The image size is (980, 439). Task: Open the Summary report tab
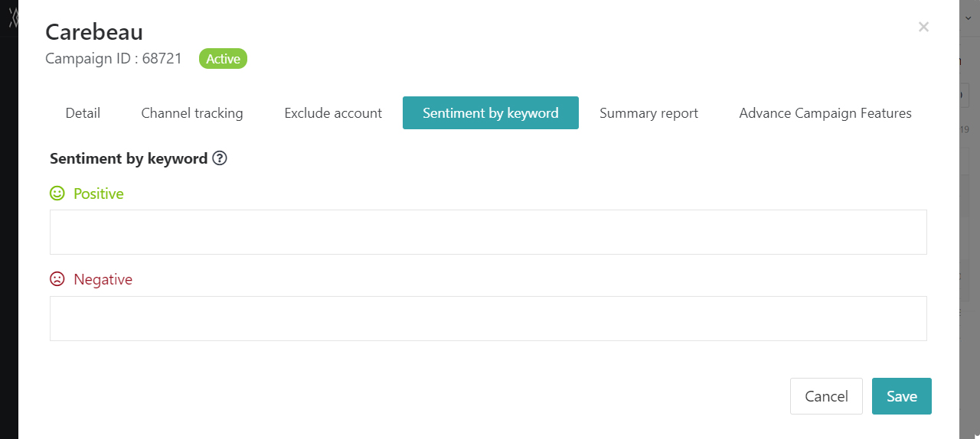[x=648, y=113]
